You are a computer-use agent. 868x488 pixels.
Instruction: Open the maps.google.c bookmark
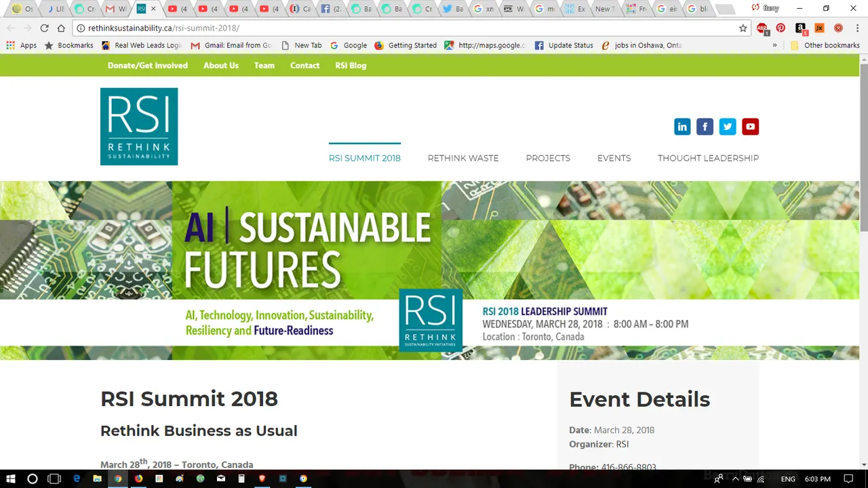coord(485,45)
